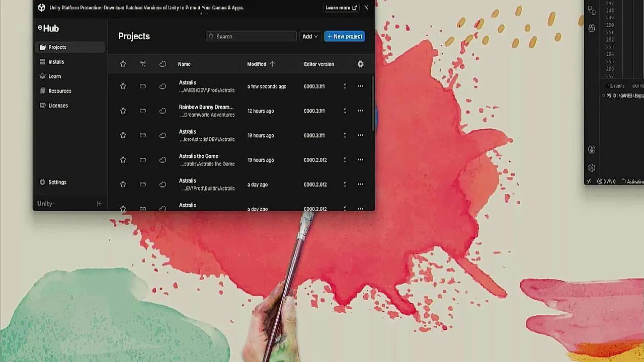
Task: Open Manage gear in the code editor window
Action: click(x=592, y=168)
